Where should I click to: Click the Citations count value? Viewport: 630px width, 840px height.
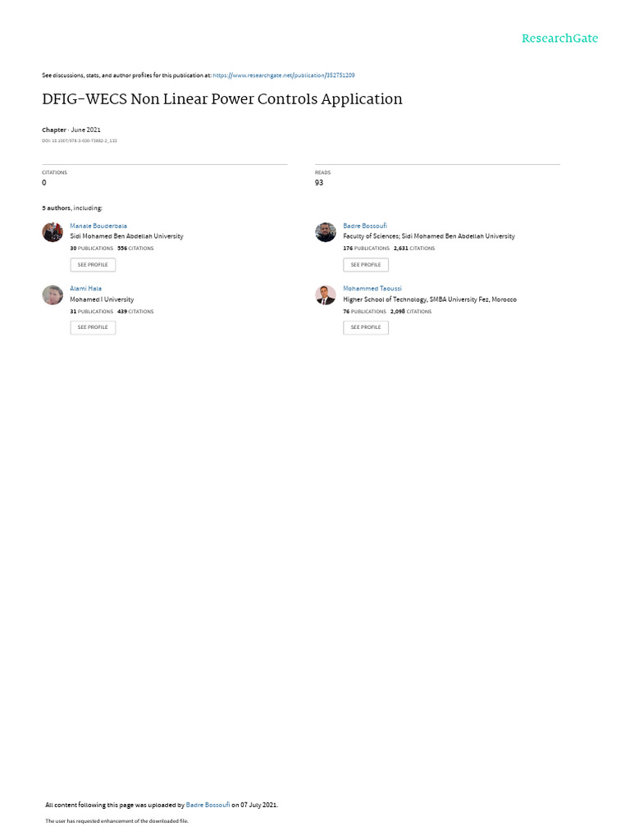point(44,183)
